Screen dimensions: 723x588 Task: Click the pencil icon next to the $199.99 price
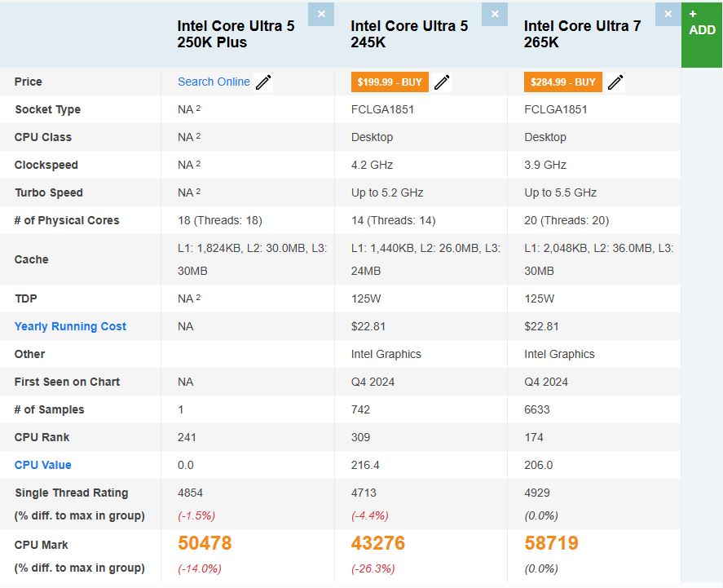pyautogui.click(x=442, y=82)
